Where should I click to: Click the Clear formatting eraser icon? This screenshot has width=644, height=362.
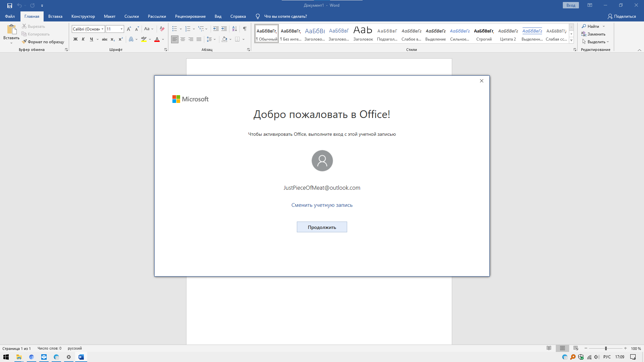tap(162, 29)
